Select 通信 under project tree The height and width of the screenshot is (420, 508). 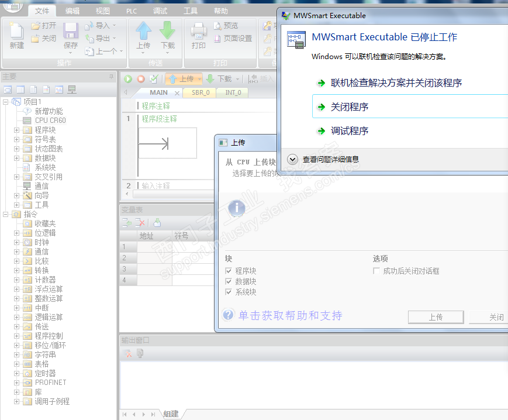tap(42, 187)
